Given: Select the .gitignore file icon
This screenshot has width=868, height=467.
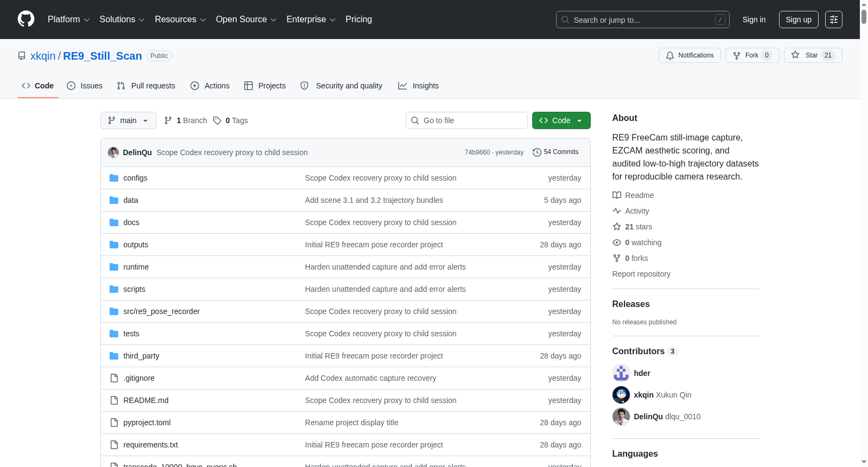Looking at the screenshot, I should click(114, 378).
